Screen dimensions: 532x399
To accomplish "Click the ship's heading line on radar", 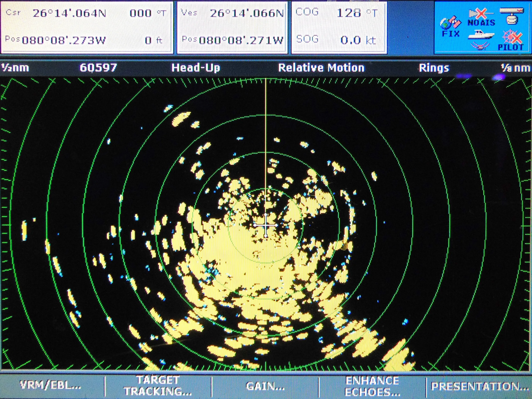I will tap(266, 144).
